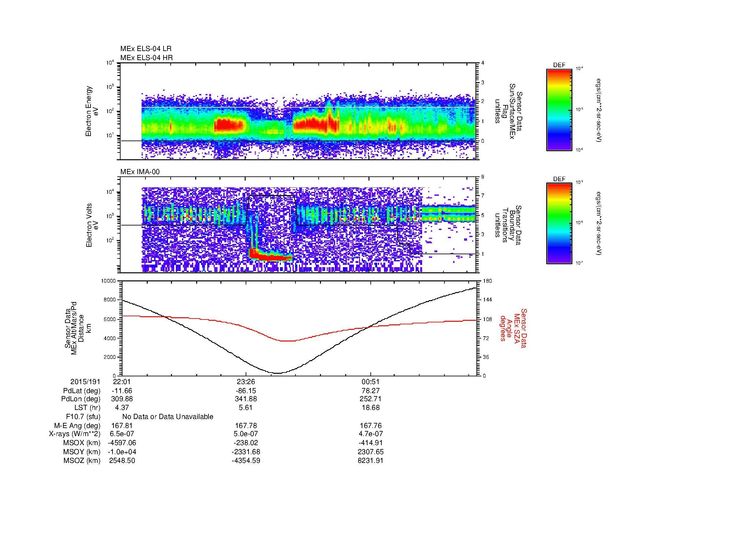Viewport: 756px width, 534px height.
Task: Click the 'F10.7 (sfu)' row label
Action: [x=83, y=417]
